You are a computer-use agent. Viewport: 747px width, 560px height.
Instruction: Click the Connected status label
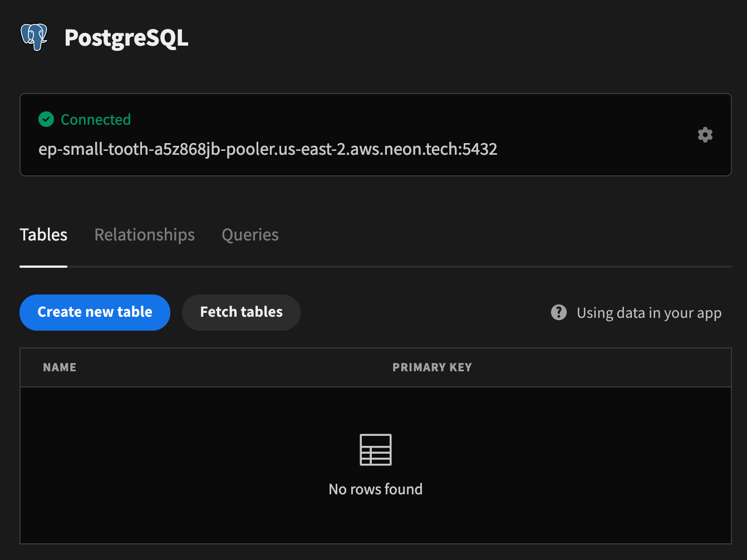click(96, 120)
